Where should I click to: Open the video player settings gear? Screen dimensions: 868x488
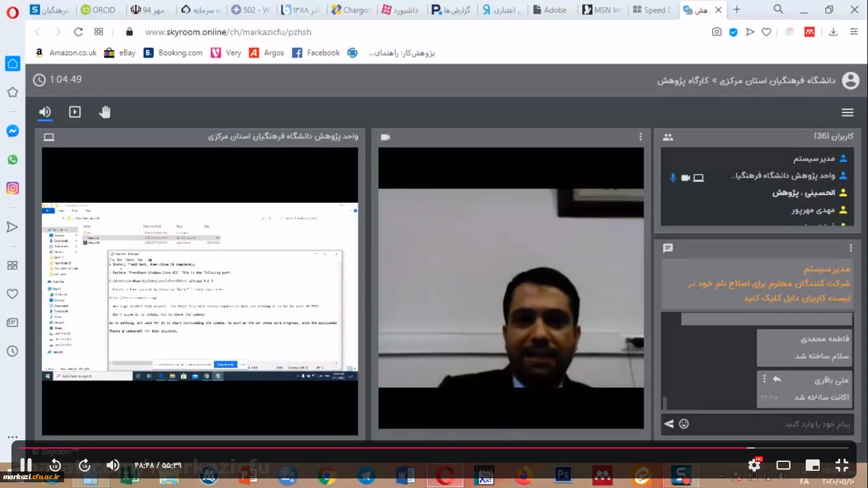(754, 465)
